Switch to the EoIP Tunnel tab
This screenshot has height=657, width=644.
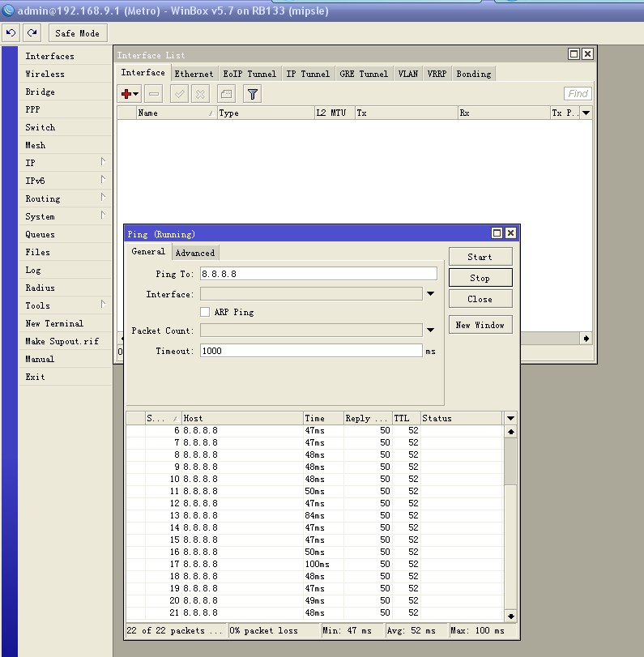(249, 74)
